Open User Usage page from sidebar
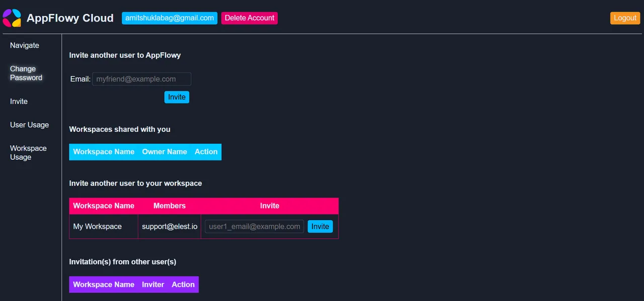The width and height of the screenshot is (644, 301). (x=29, y=125)
